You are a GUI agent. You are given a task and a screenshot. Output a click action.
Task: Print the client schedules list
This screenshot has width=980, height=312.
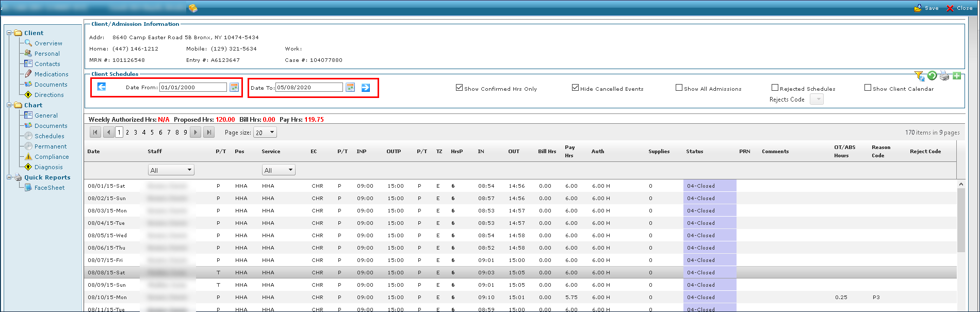click(944, 76)
